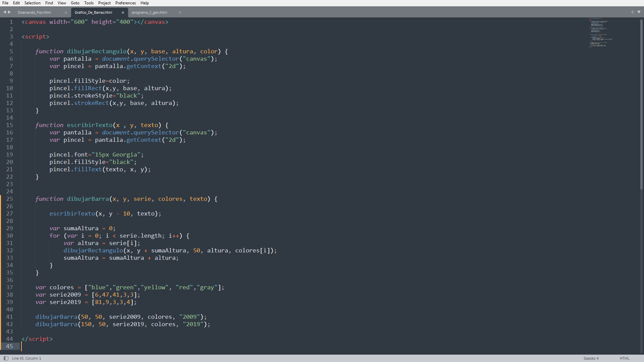The image size is (644, 362).
Task: Click the colores array declaration
Action: [130, 287]
